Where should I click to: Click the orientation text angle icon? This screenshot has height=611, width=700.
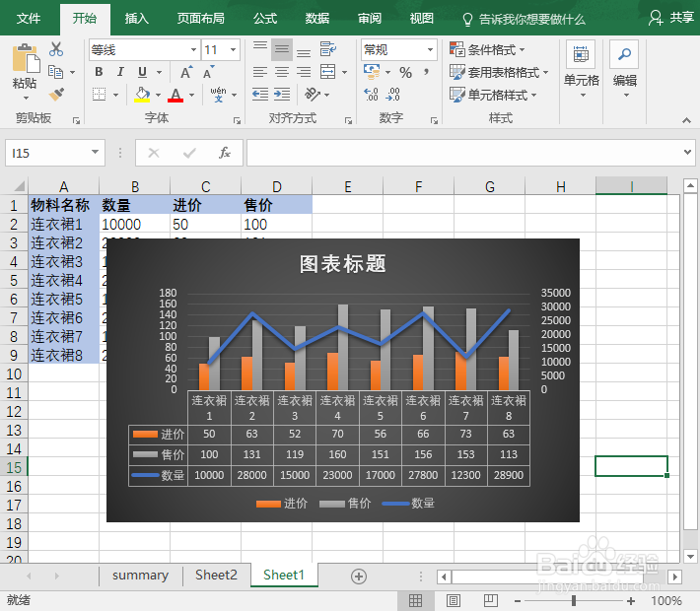313,95
